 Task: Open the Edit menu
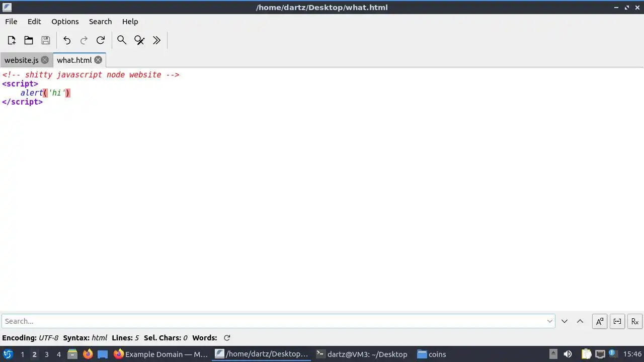34,22
